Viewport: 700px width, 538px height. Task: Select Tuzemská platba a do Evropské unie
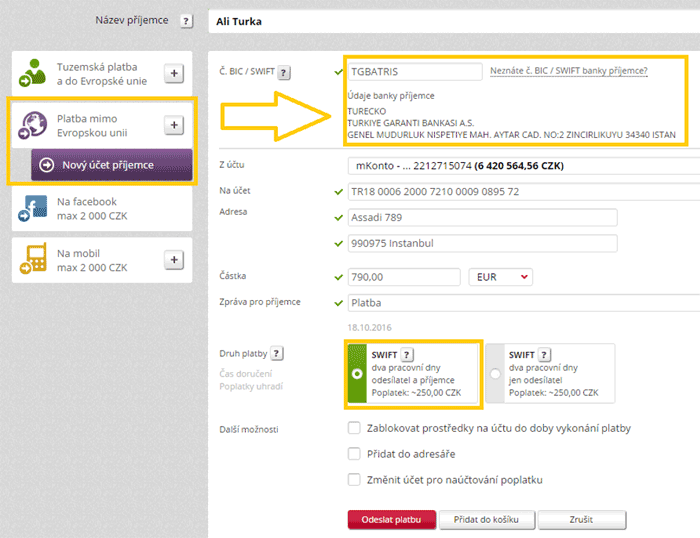coord(102,73)
